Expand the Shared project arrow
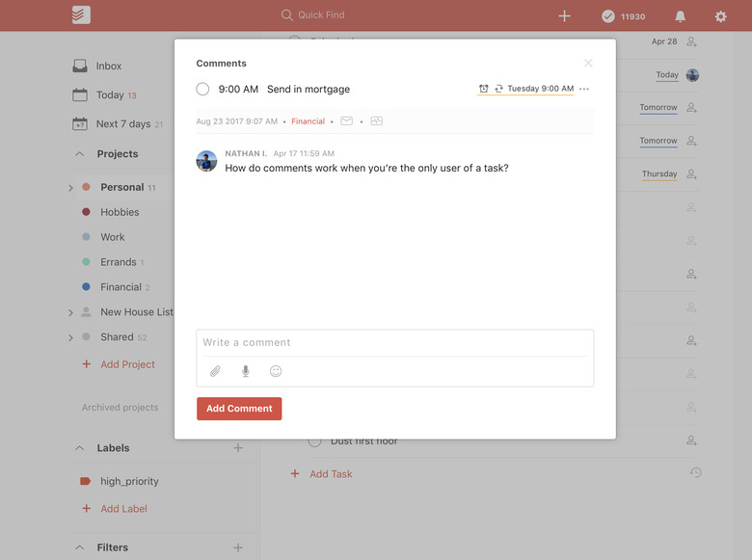Image resolution: width=752 pixels, height=560 pixels. 70,337
